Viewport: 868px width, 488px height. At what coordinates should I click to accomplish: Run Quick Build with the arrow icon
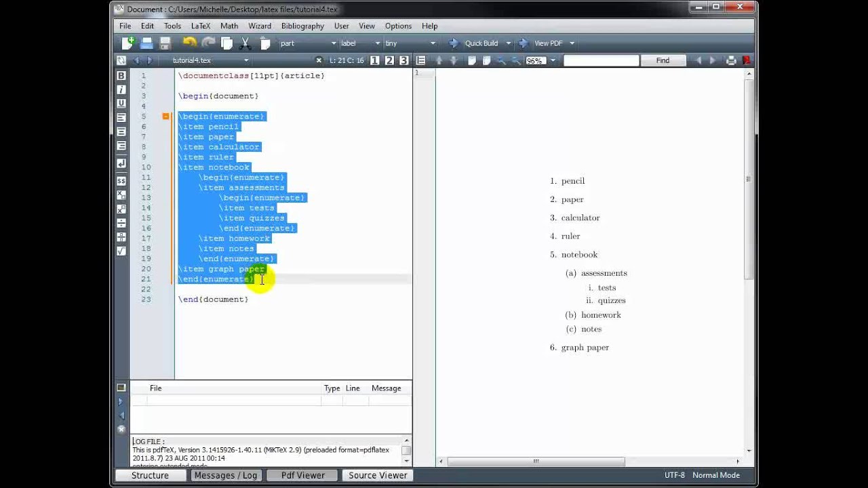(454, 43)
